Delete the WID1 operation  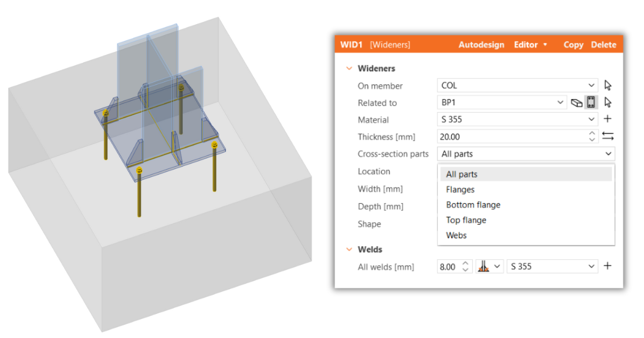pyautogui.click(x=604, y=45)
